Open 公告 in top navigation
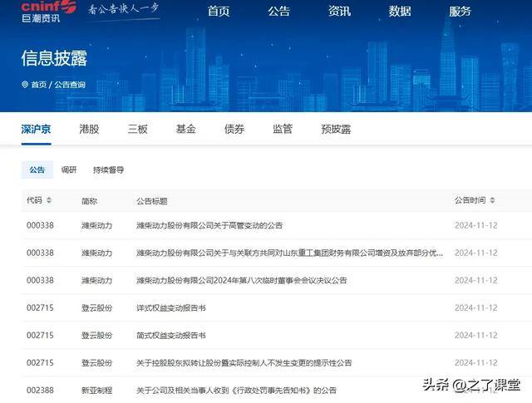The width and height of the screenshot is (532, 403). coord(279,11)
